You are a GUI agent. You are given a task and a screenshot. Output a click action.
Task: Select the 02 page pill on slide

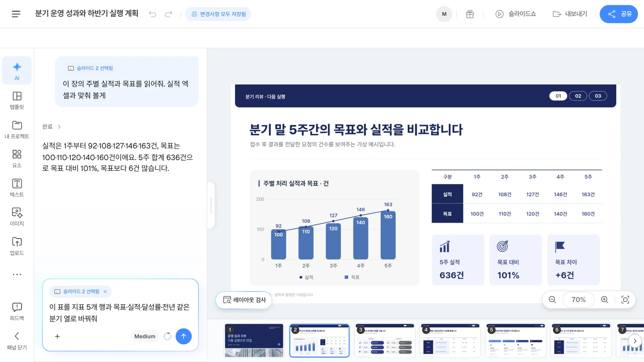[578, 96]
